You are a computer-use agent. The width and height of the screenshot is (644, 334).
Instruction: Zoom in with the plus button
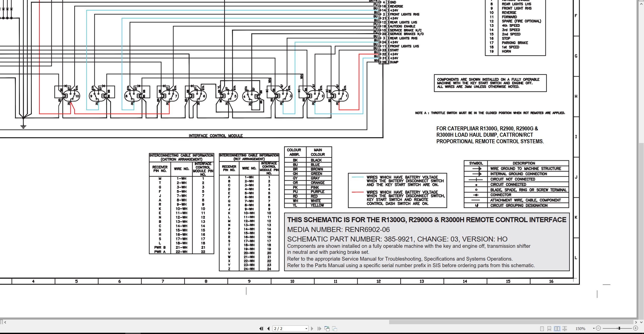click(635, 328)
